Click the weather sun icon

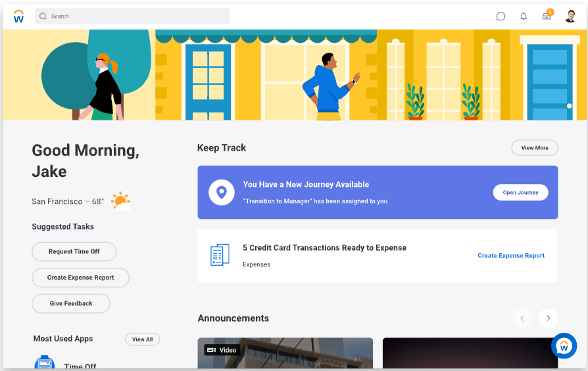pyautogui.click(x=121, y=201)
